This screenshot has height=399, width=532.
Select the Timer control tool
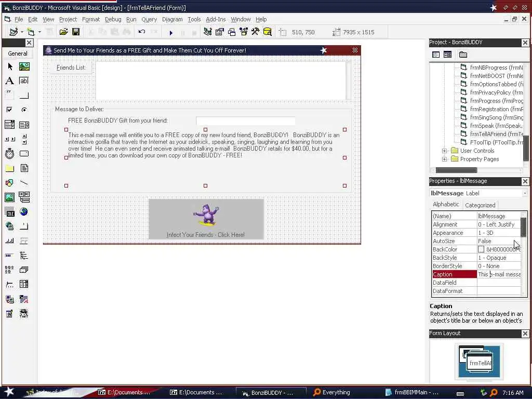[x=10, y=154]
